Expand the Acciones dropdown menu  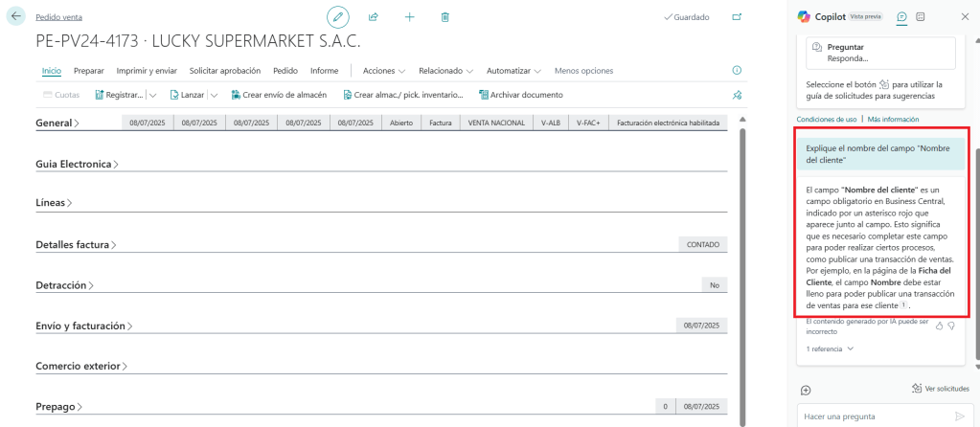[x=383, y=71]
